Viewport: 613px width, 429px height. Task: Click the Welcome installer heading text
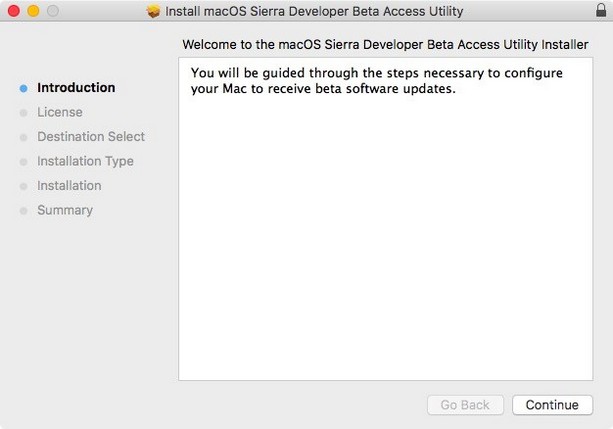click(385, 45)
